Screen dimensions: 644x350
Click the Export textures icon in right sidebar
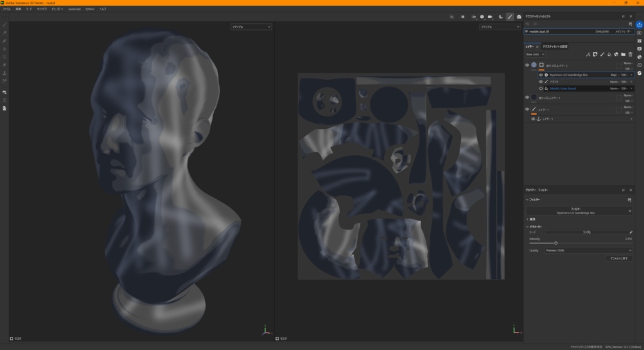[x=640, y=25]
